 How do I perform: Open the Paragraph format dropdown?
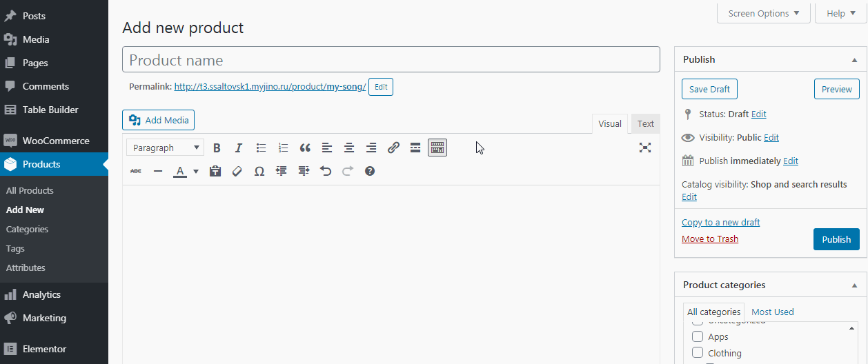tap(166, 148)
